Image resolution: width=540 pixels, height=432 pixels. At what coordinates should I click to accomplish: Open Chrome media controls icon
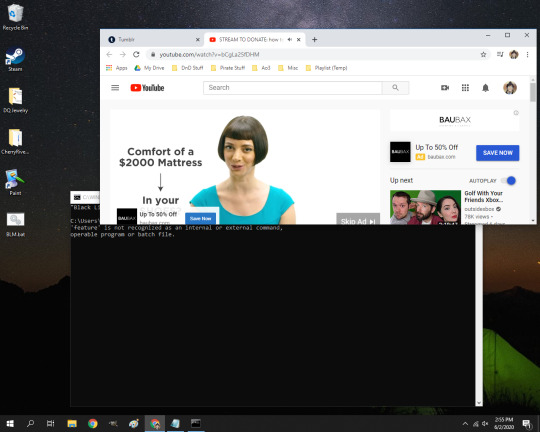(x=500, y=54)
